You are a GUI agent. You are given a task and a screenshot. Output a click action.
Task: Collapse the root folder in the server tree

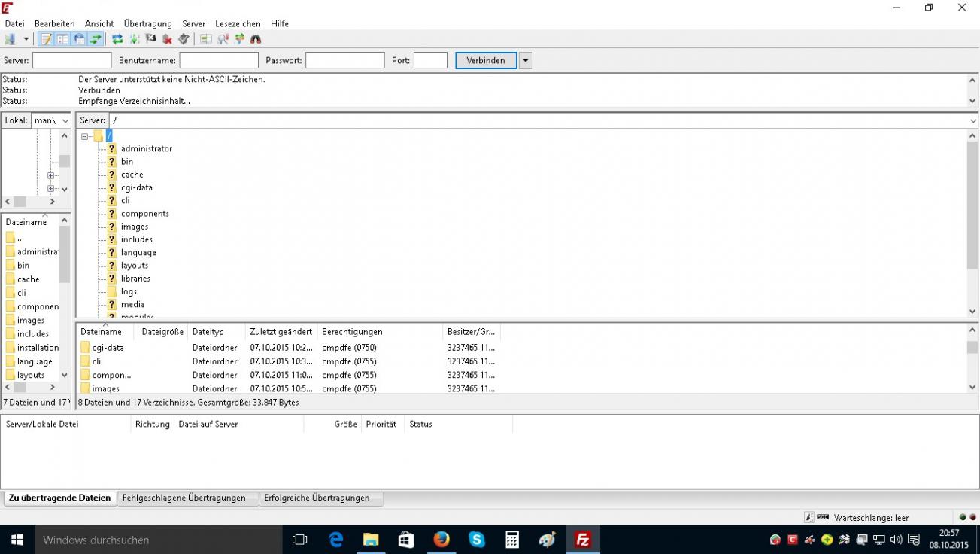point(86,136)
